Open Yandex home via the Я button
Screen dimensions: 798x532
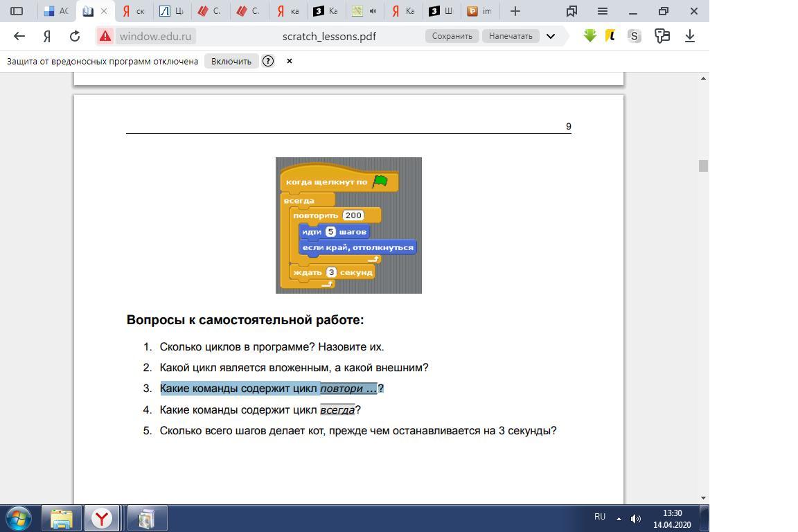47,36
